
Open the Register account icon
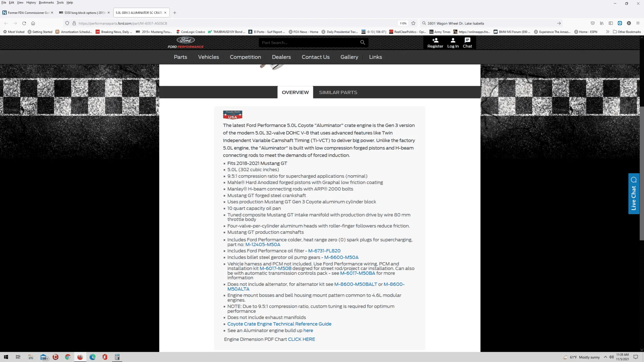click(x=435, y=43)
